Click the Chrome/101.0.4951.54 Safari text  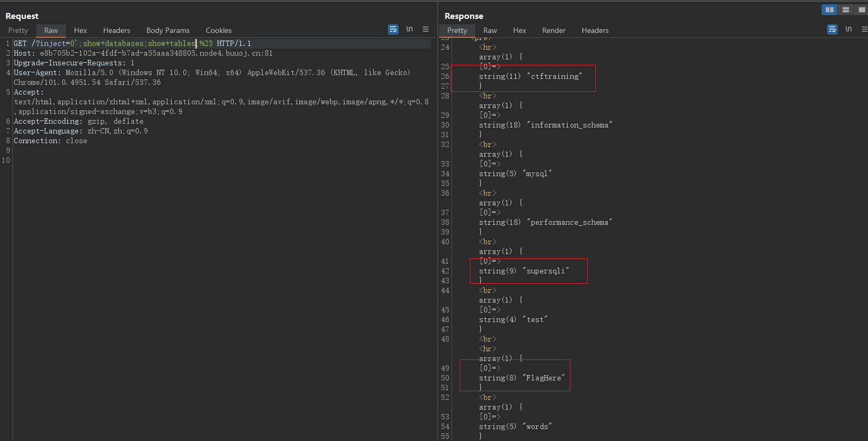tap(87, 82)
